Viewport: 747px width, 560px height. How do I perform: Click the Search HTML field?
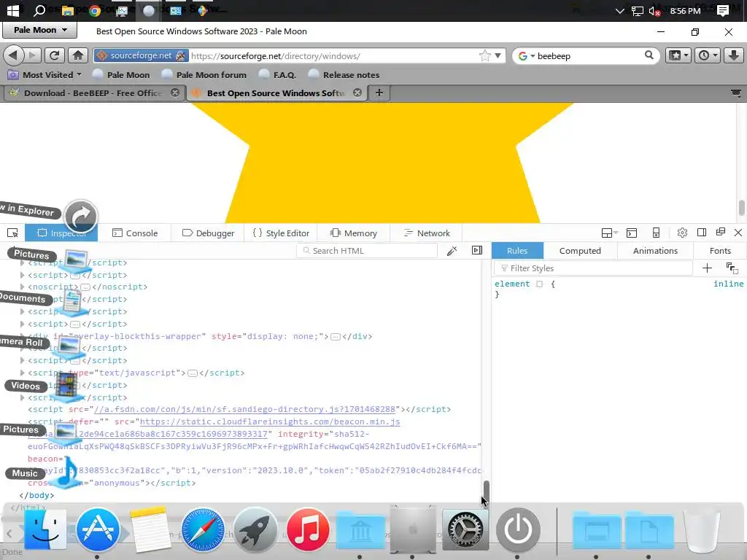(367, 251)
